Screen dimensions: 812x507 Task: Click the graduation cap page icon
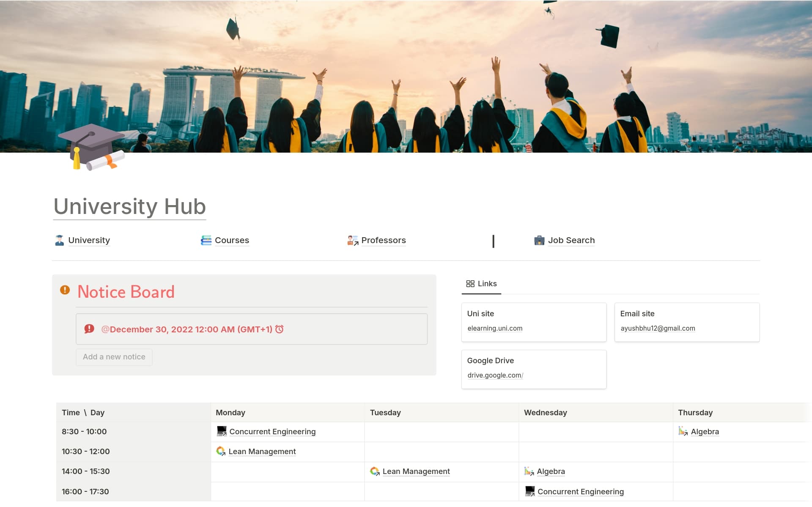[91, 147]
